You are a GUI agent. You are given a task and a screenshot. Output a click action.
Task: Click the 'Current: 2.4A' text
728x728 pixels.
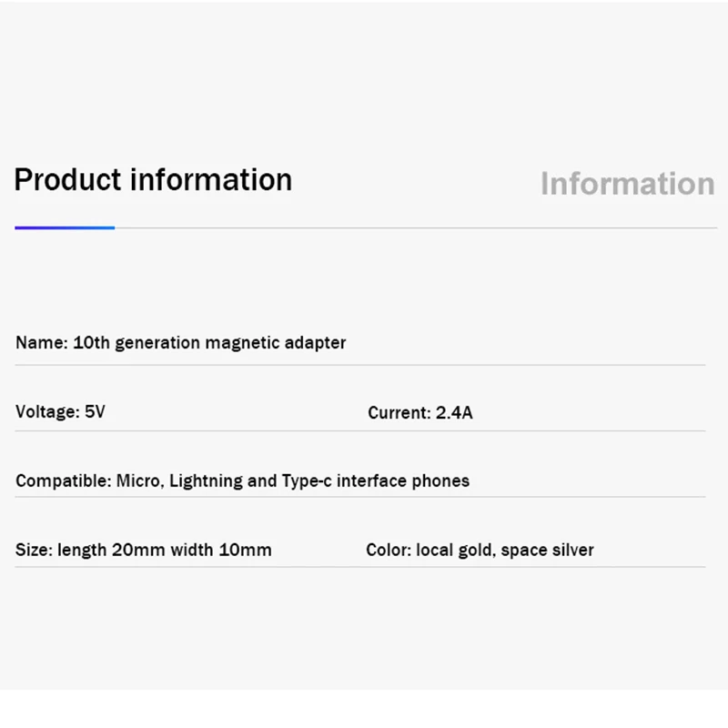tap(420, 412)
